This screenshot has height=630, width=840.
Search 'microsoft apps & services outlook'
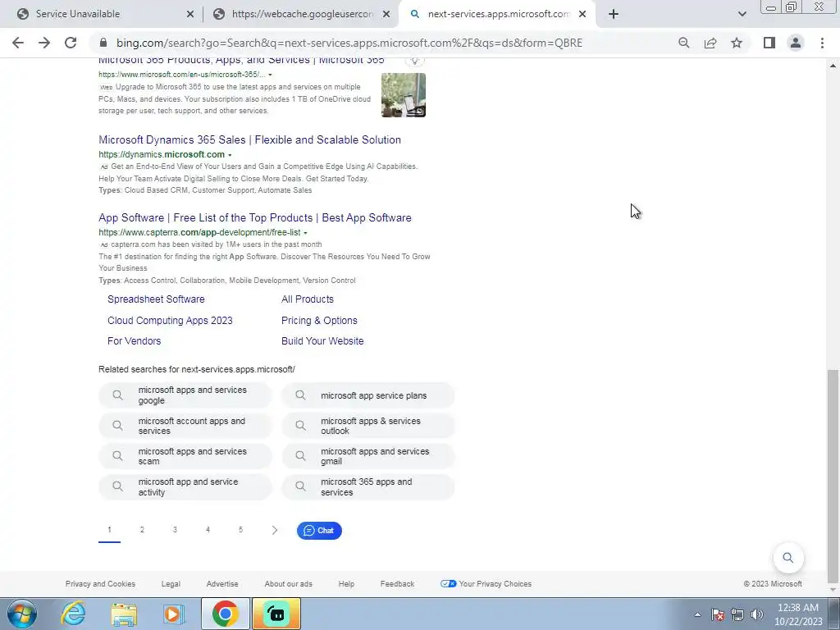368,426
